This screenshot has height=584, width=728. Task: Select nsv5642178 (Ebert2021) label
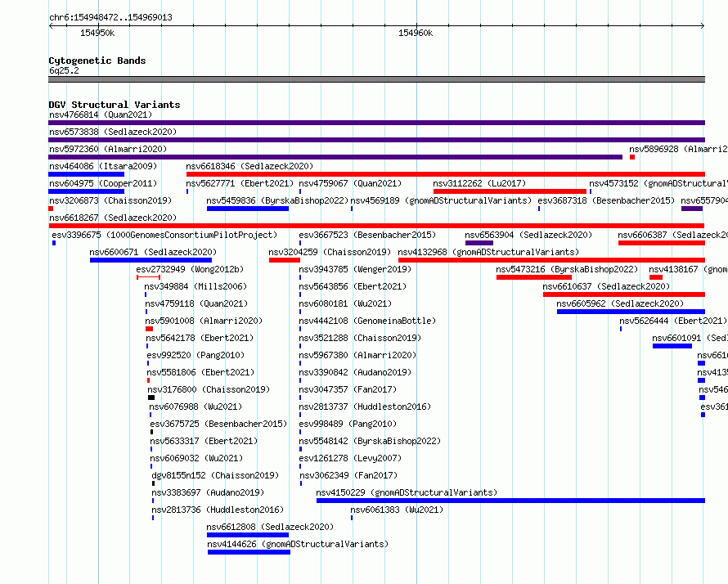click(200, 338)
